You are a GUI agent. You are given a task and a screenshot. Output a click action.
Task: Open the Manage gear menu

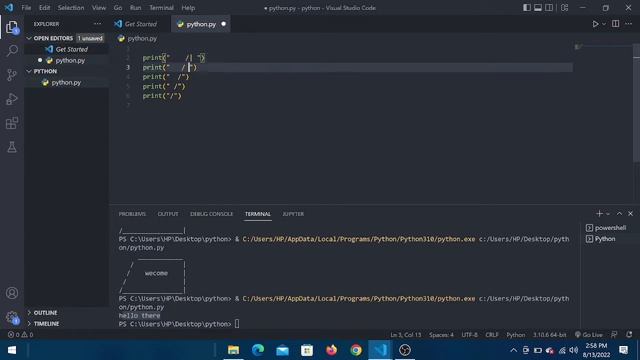(12, 317)
